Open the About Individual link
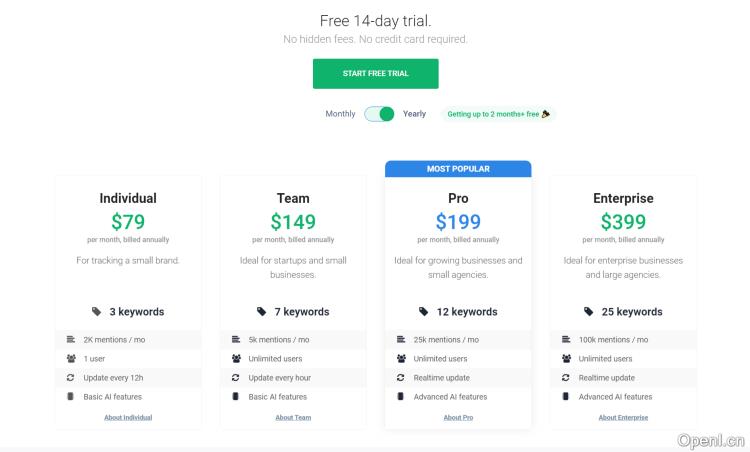The image size is (750, 452). click(x=128, y=417)
